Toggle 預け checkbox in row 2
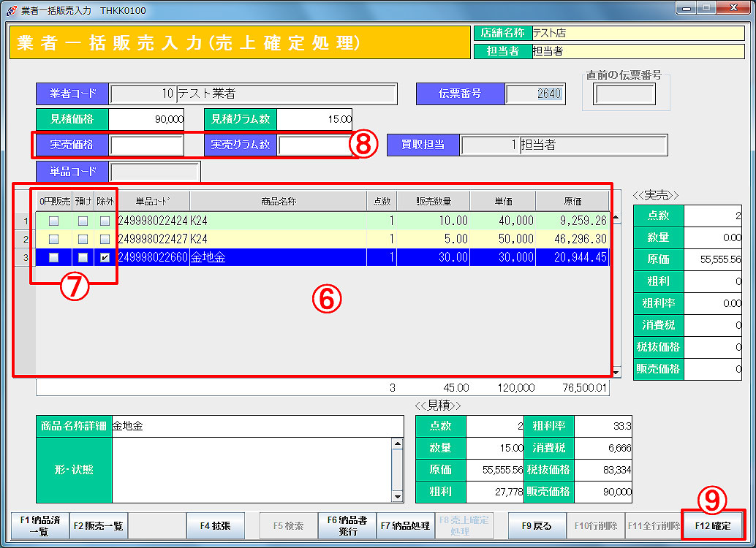This screenshot has height=548, width=756. (x=83, y=239)
